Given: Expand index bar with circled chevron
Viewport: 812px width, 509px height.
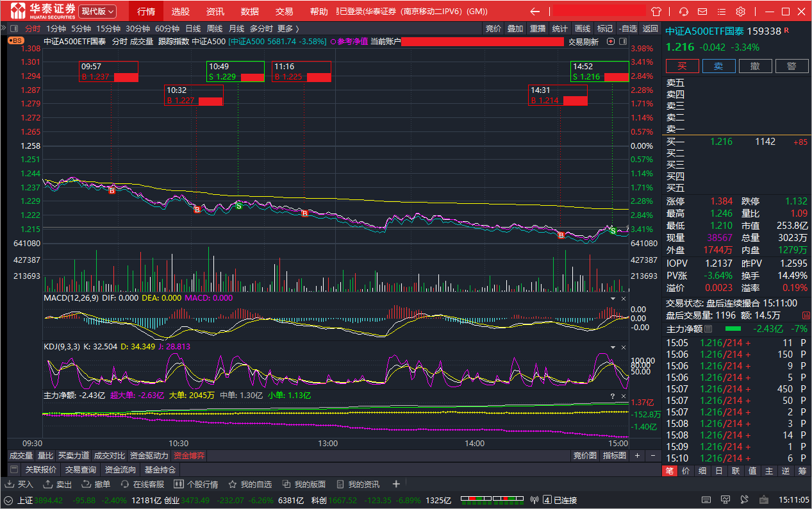Looking at the screenshot, I should (8, 499).
